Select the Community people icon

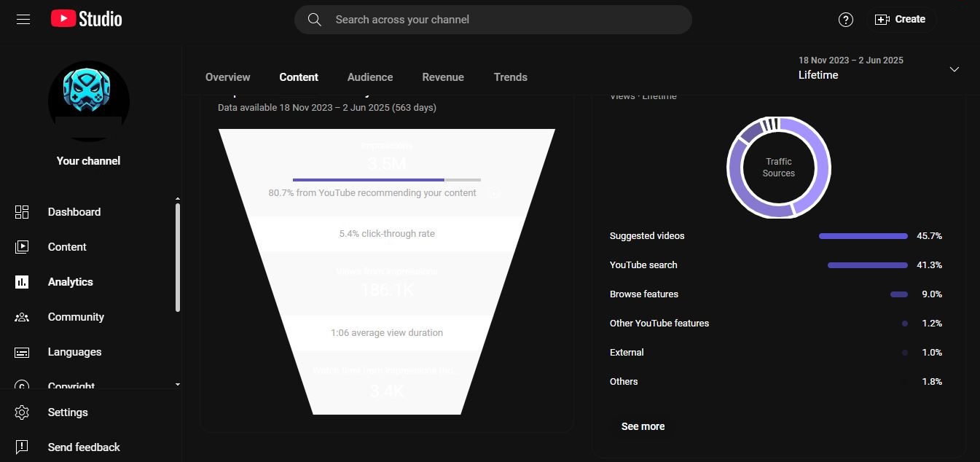pos(22,317)
